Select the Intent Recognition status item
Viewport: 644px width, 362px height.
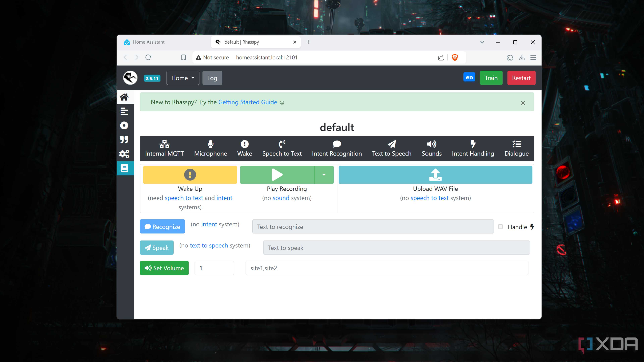click(x=337, y=148)
